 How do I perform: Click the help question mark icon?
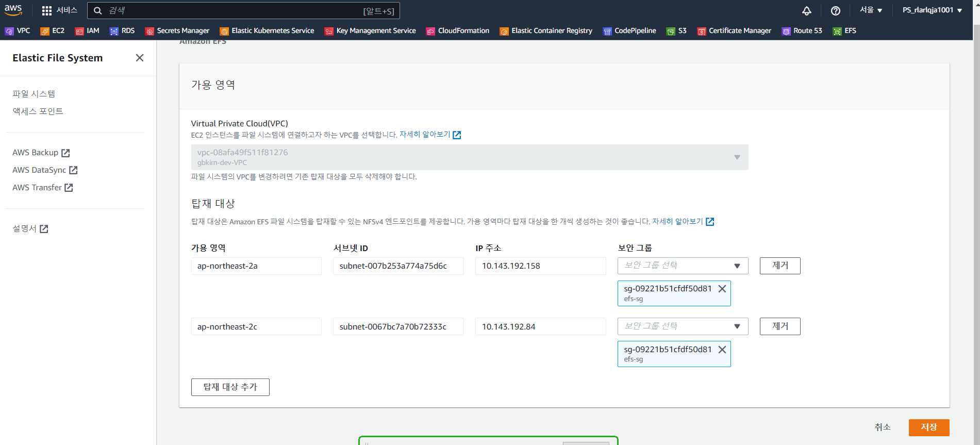[835, 11]
